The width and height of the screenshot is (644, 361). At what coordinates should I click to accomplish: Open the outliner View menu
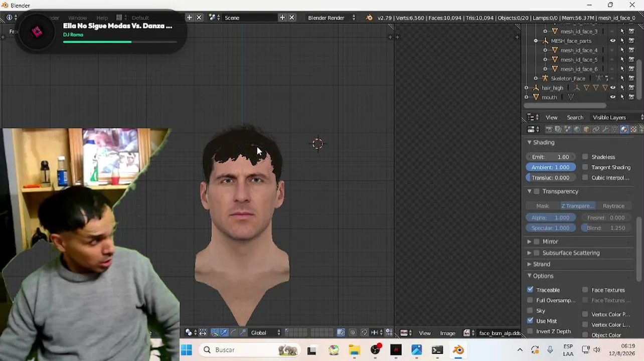pos(551,117)
